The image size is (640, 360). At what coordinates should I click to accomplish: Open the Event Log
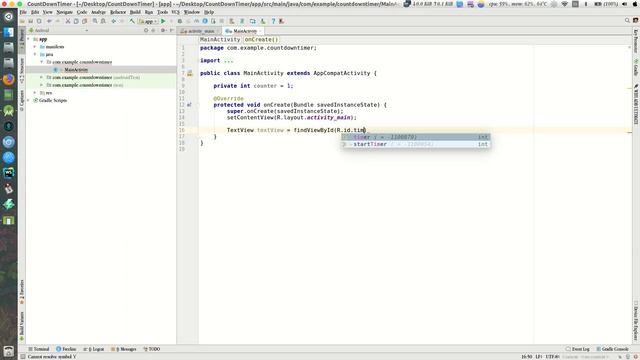(578, 349)
